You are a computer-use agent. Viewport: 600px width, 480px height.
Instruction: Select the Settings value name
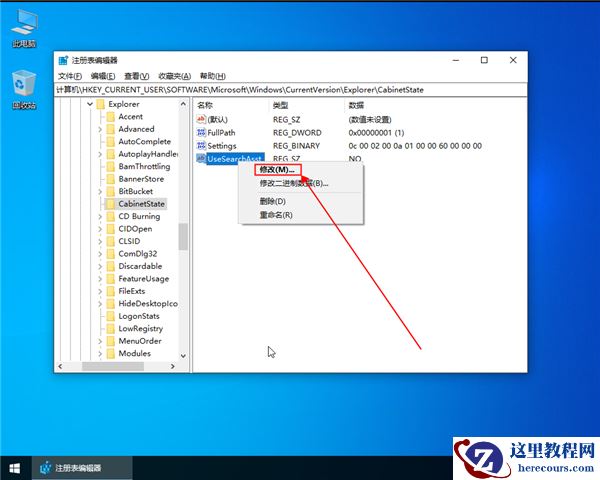point(222,145)
